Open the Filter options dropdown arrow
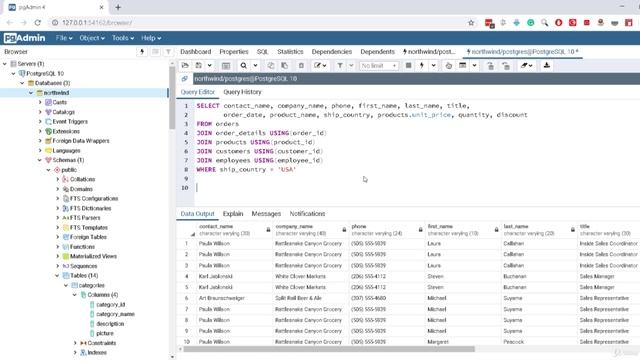640x360 pixels. tap(351, 66)
